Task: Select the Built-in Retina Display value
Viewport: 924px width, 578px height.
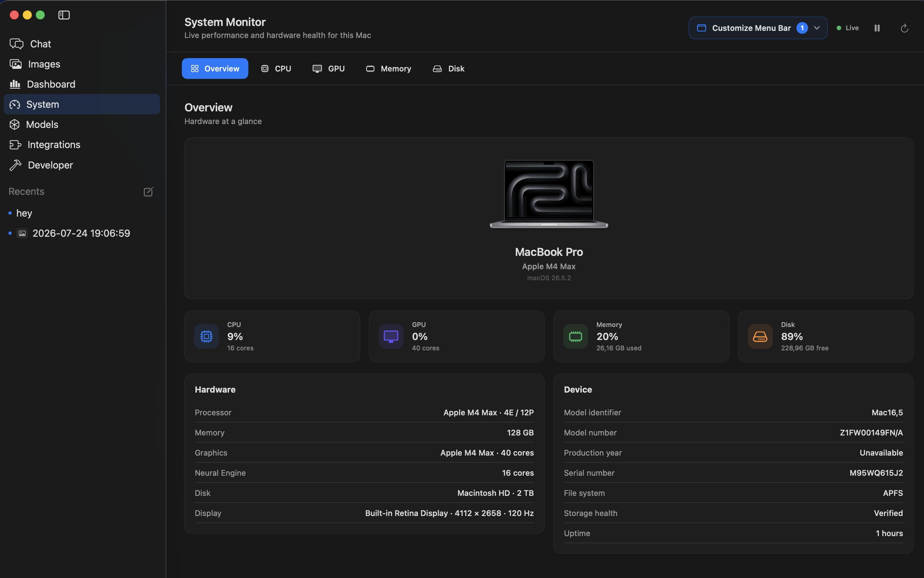Action: tap(449, 513)
